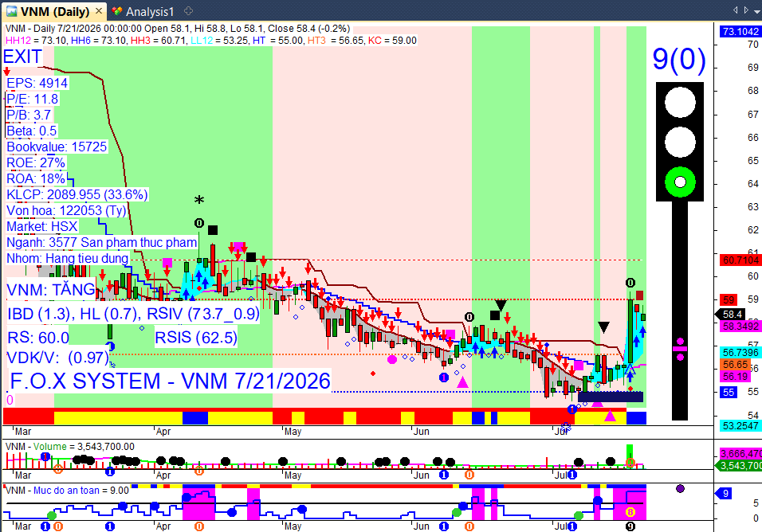
Task: Click the RSIS (62.5) value
Action: coord(196,338)
